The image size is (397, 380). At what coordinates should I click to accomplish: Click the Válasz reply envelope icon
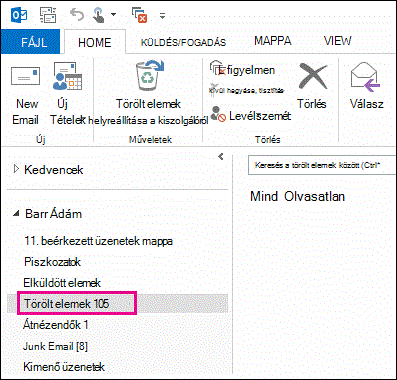click(365, 78)
